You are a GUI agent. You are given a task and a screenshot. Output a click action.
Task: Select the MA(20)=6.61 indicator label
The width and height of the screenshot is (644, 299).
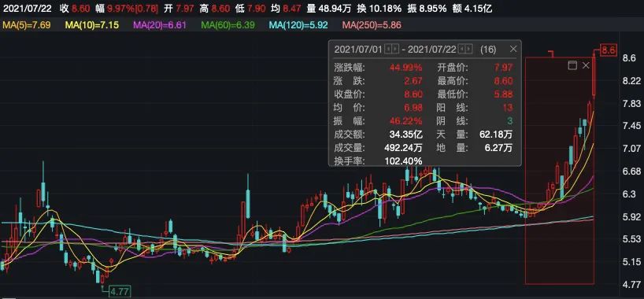(160, 25)
